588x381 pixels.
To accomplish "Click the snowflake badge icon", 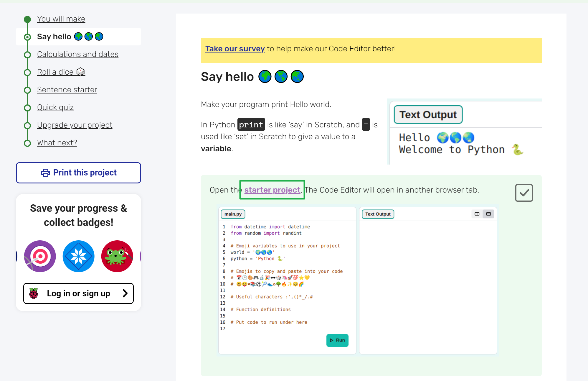I will (x=78, y=256).
